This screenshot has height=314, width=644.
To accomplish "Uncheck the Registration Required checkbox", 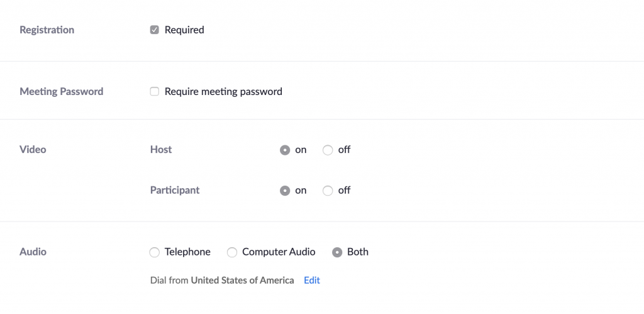I will pyautogui.click(x=155, y=30).
